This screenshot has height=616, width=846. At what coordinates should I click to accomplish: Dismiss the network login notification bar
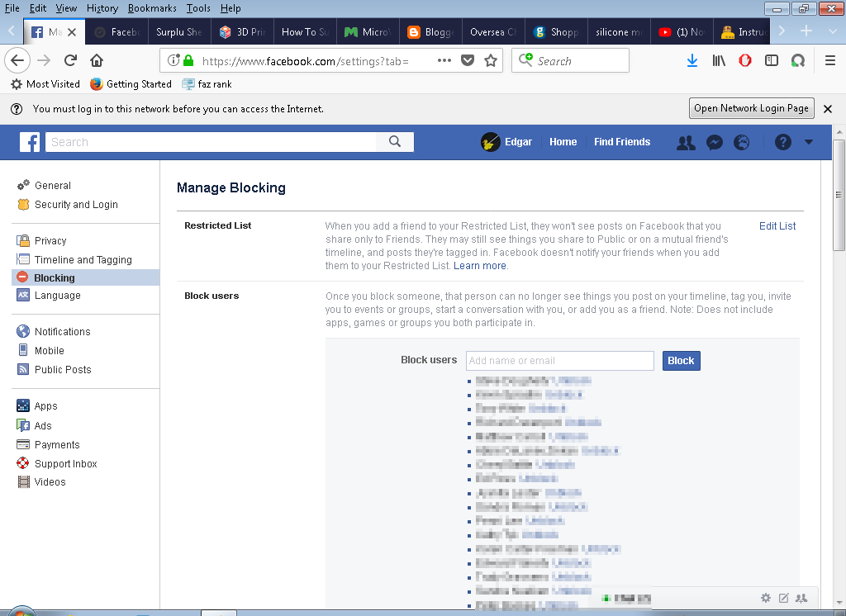828,109
